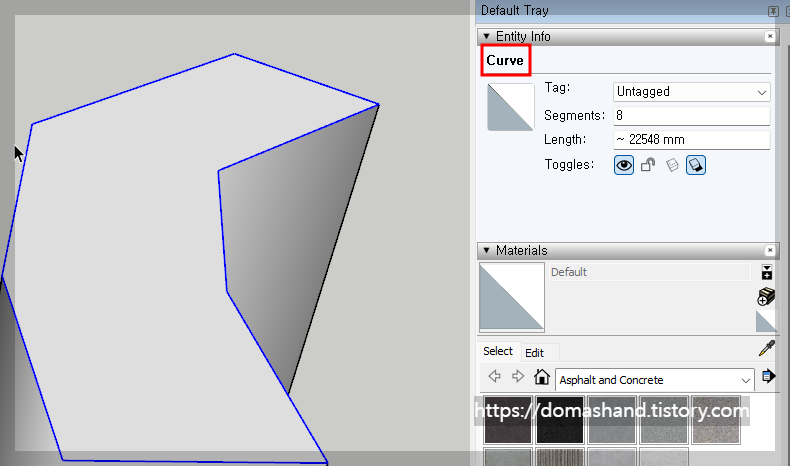Click the material swatch in Entity Info
This screenshot has width=790, height=466.
[x=510, y=107]
